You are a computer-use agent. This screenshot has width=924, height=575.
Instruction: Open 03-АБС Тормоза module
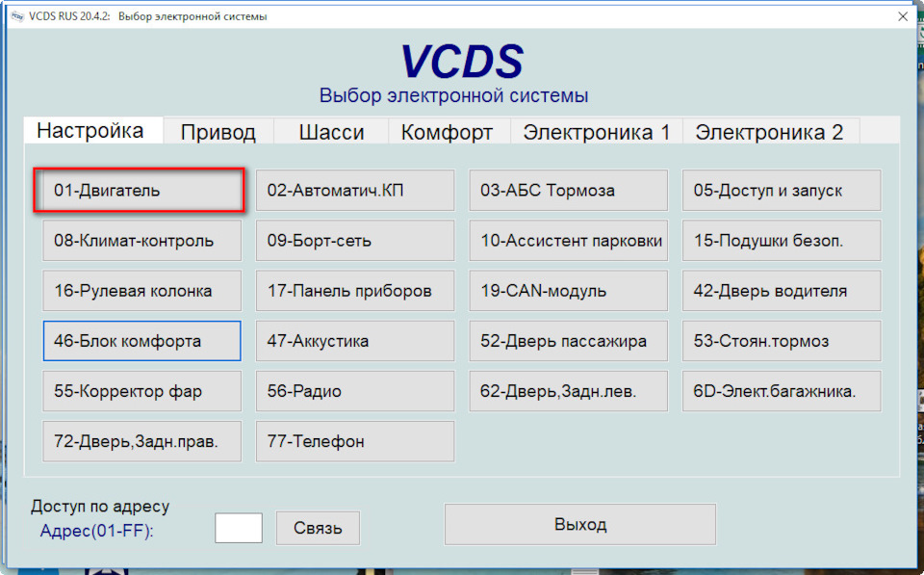click(x=568, y=190)
